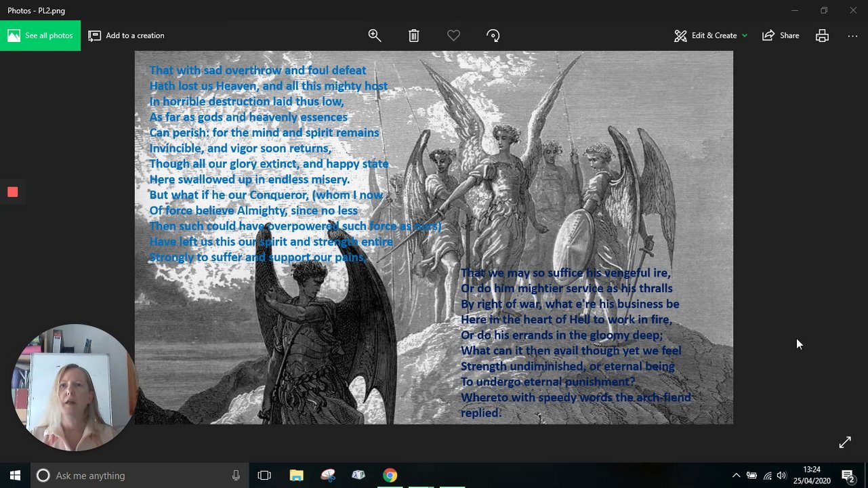The image size is (868, 488).
Task: Show hidden system tray icons
Action: click(x=737, y=475)
